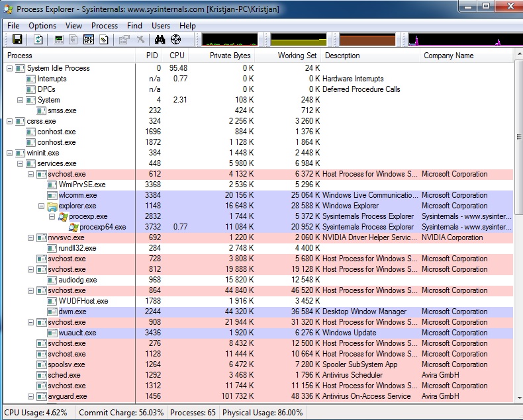Collapse the avguard.exe tree node
The image size is (523, 420).
tap(30, 397)
